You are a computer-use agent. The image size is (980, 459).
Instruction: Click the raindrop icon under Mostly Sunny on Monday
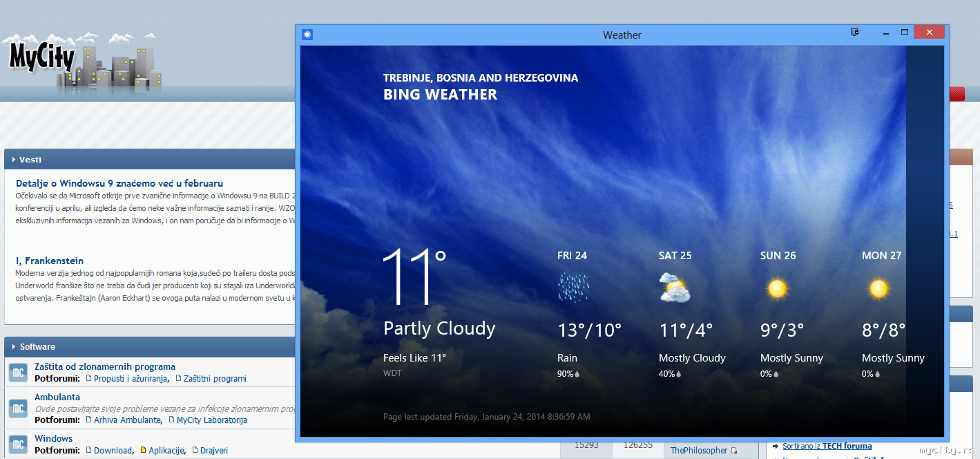tap(877, 374)
